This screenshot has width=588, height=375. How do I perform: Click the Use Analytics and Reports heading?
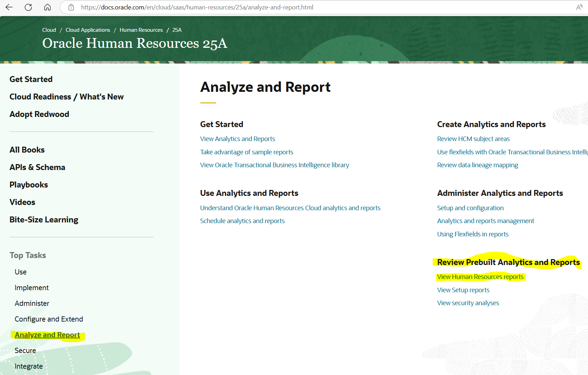249,193
